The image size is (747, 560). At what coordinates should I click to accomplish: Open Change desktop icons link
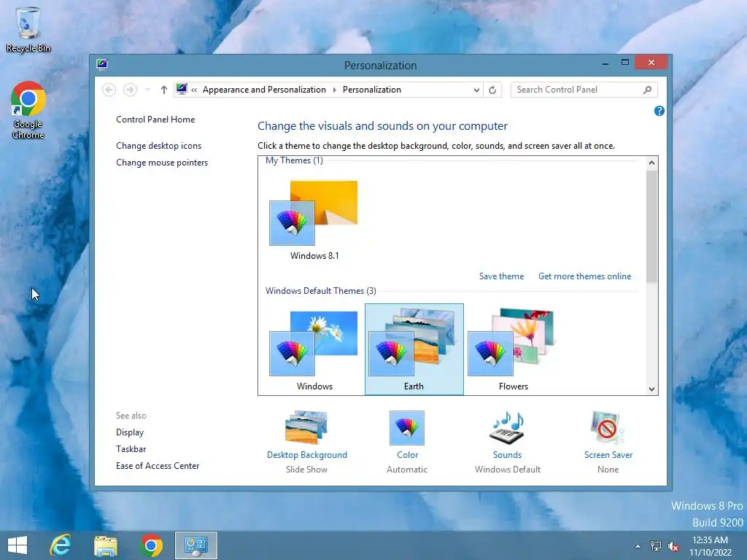point(158,146)
